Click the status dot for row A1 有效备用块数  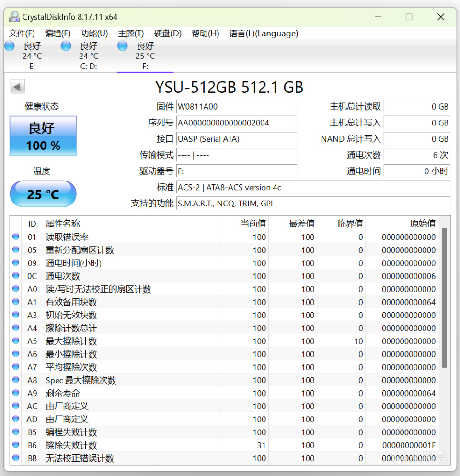16,302
